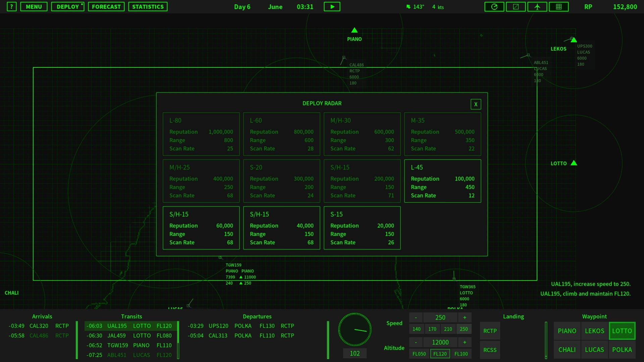Open the DEPLOY menu
This screenshot has height=362, width=644.
coord(67,7)
